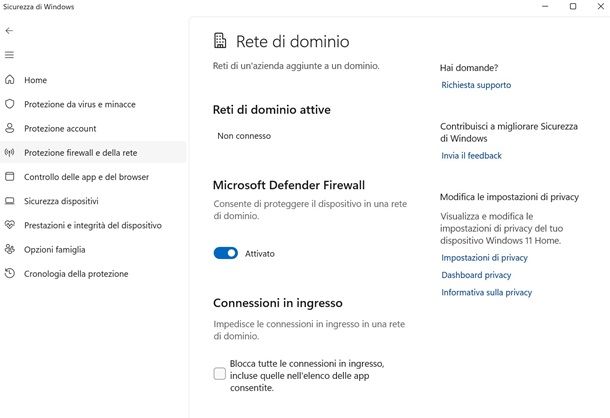610x418 pixels.
Task: Open Prestazioni e integrità del dispositivo
Action: [x=93, y=225]
